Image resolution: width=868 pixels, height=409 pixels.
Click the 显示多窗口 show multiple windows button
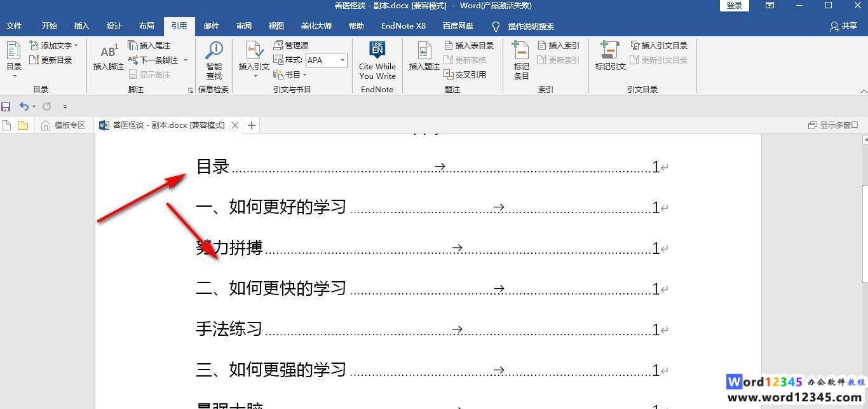click(x=833, y=125)
